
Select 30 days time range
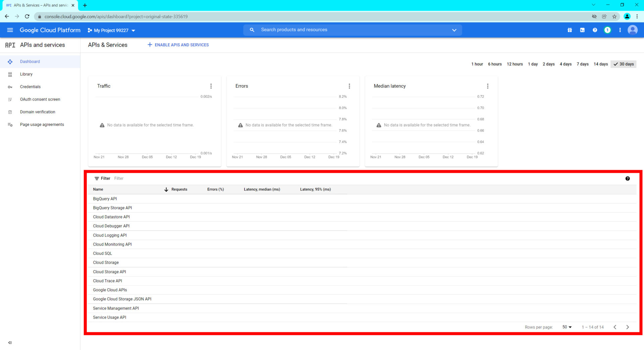(624, 64)
